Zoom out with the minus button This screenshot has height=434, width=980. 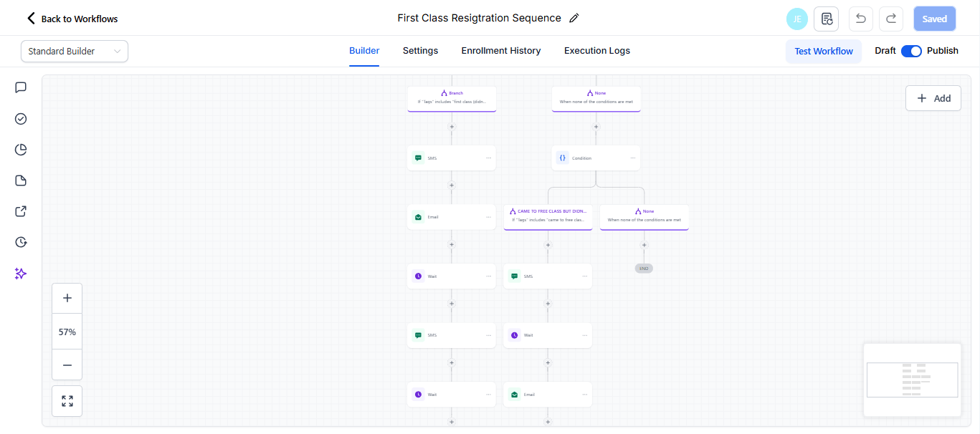click(x=67, y=365)
